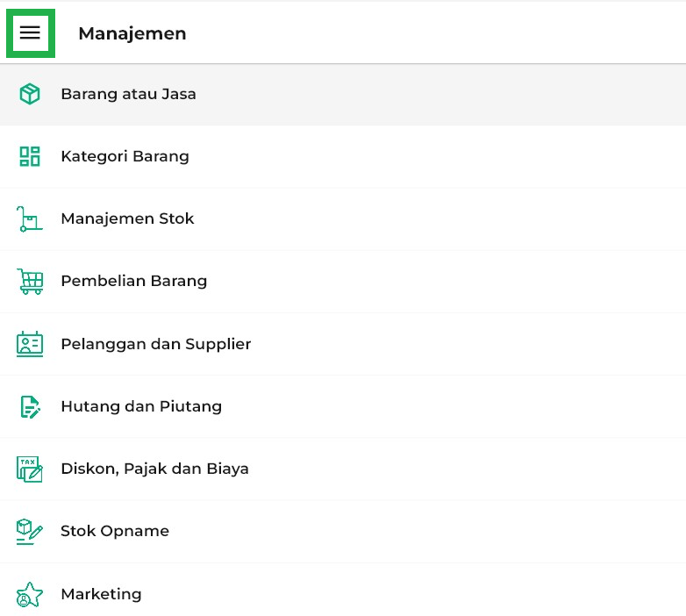The image size is (686, 616).
Task: Go to Manajemen Stok
Action: (127, 219)
